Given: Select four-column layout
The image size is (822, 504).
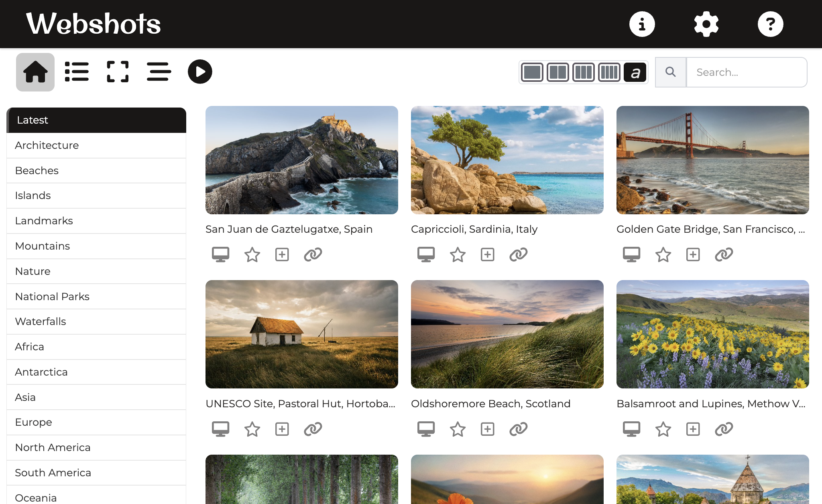Looking at the screenshot, I should click(609, 72).
